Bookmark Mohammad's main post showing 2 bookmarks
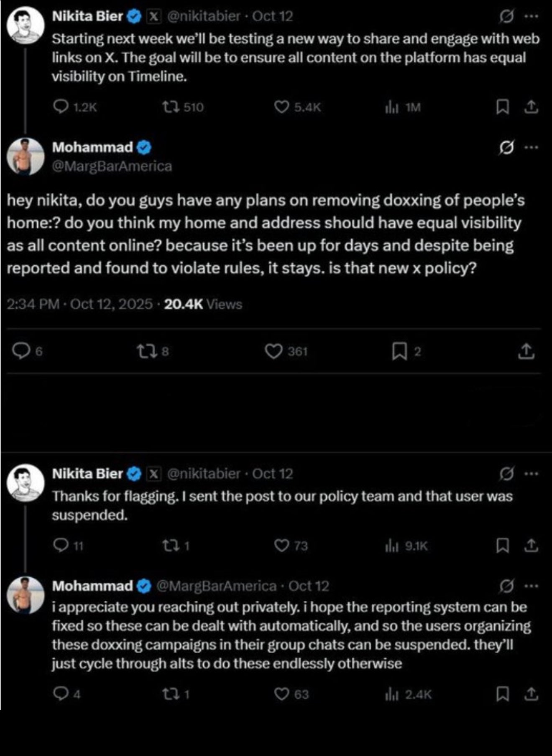Viewport: 552px width, 756px height. pyautogui.click(x=399, y=351)
